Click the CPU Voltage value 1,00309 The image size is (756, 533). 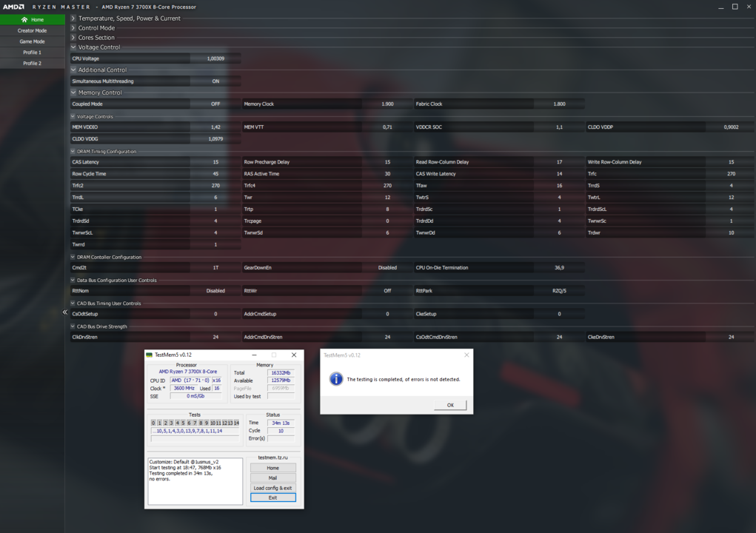point(215,58)
